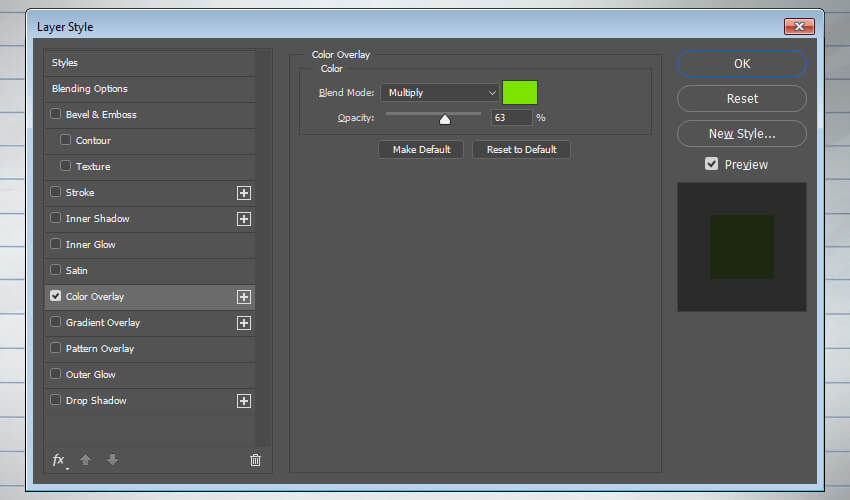This screenshot has width=850, height=500.
Task: Open the fx add-style menu icon
Action: [x=59, y=460]
